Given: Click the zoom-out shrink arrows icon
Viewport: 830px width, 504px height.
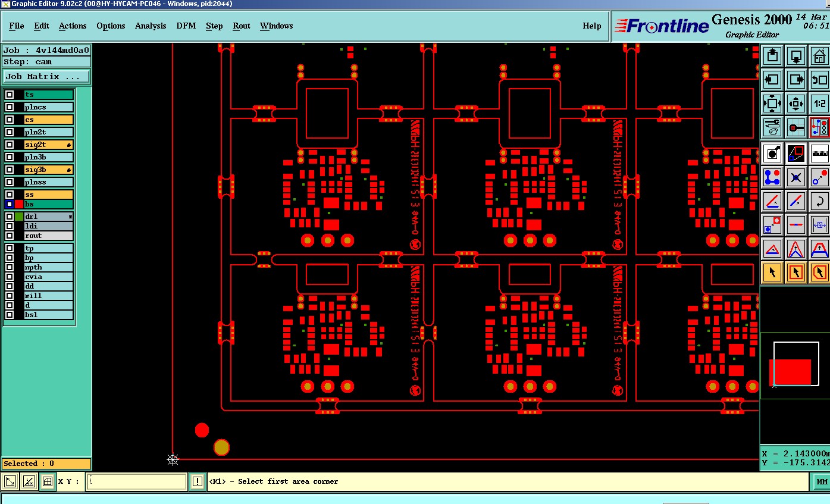Looking at the screenshot, I should [x=796, y=104].
